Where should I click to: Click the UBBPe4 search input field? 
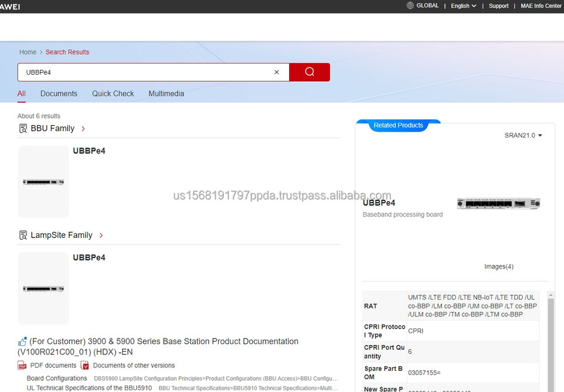pyautogui.click(x=147, y=72)
